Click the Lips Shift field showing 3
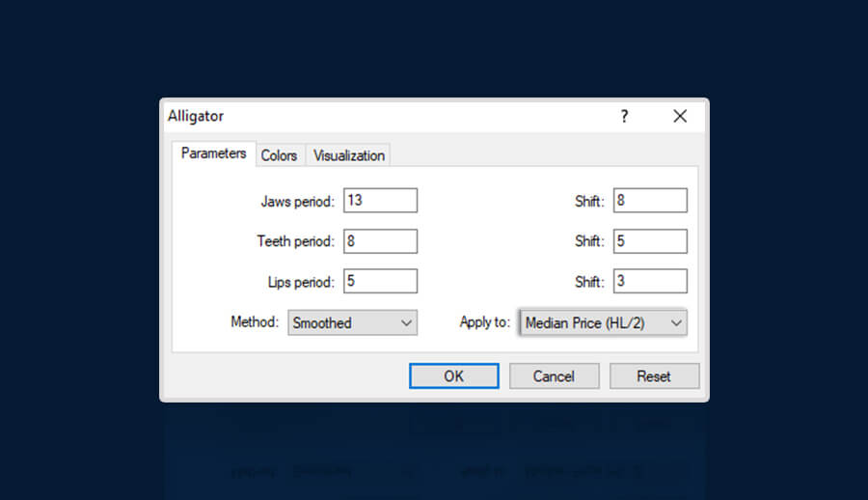The width and height of the screenshot is (868, 500). [x=649, y=282]
